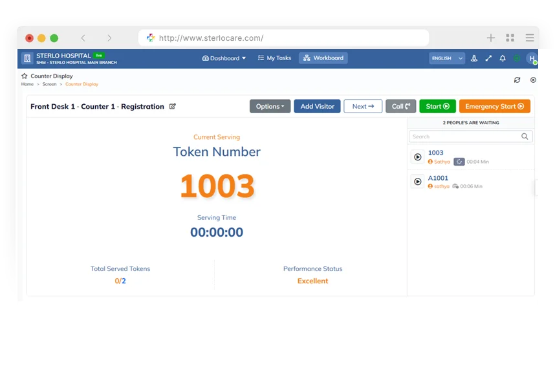Click the Next button

363,106
